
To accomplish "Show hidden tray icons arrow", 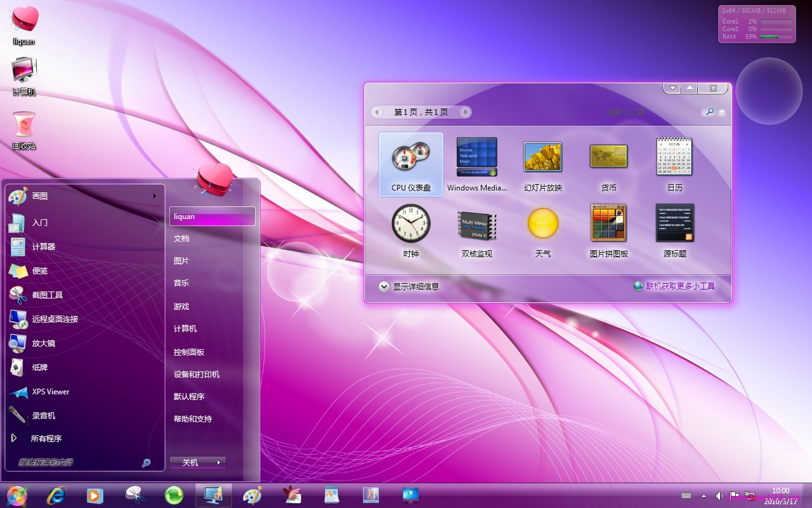I will click(703, 496).
